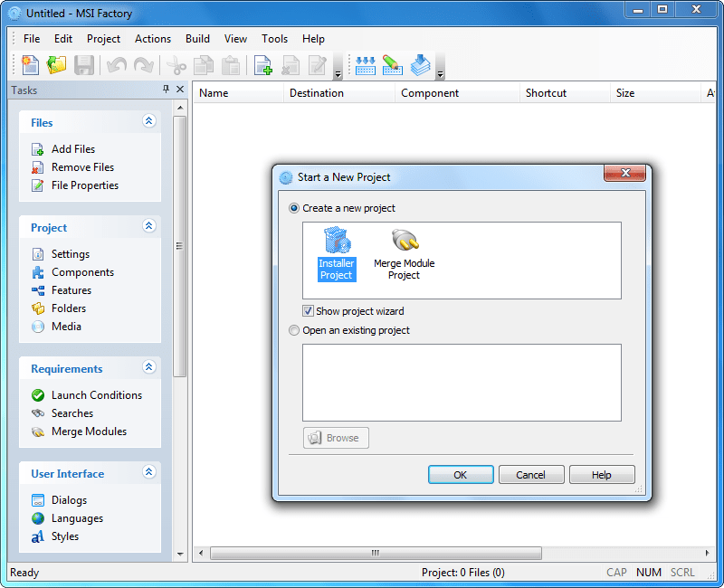Open the Tools menu
Screen dimensions: 724x588
coord(274,39)
